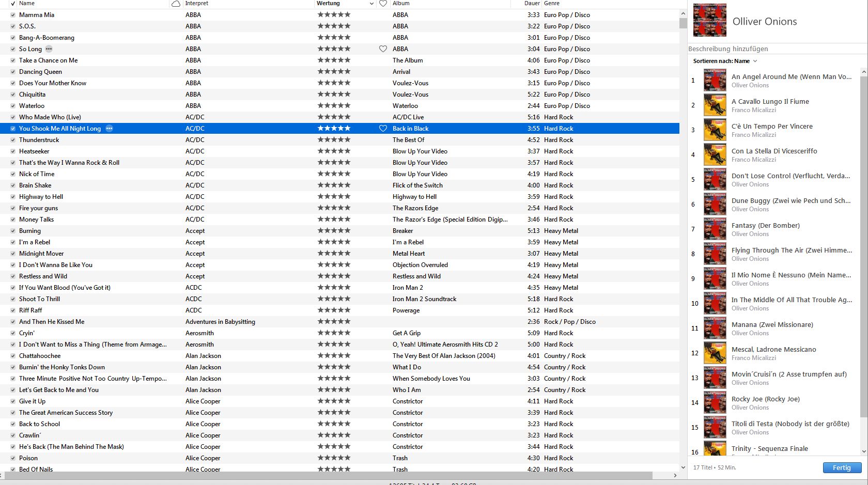Click the cloud status column icon
868x485 pixels.
coord(176,4)
